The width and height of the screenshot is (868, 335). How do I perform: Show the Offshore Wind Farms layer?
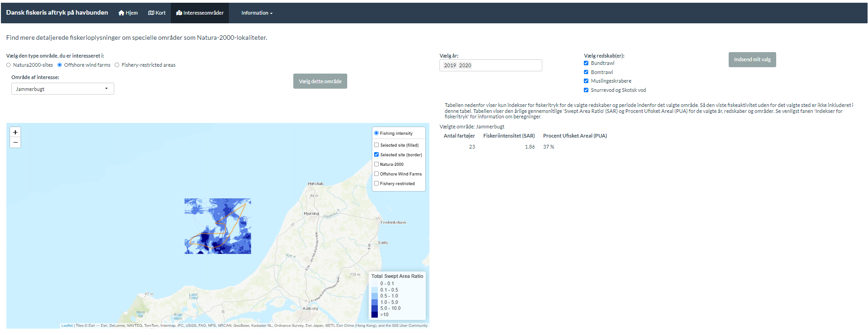tap(376, 174)
